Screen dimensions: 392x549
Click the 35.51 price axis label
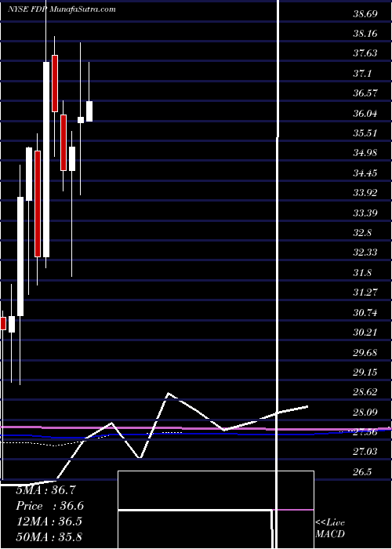coord(365,133)
